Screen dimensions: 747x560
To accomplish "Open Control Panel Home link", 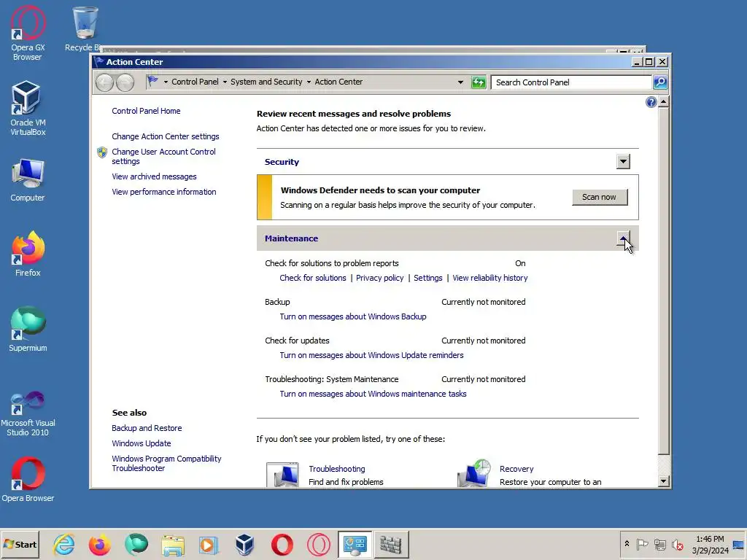I will [146, 111].
